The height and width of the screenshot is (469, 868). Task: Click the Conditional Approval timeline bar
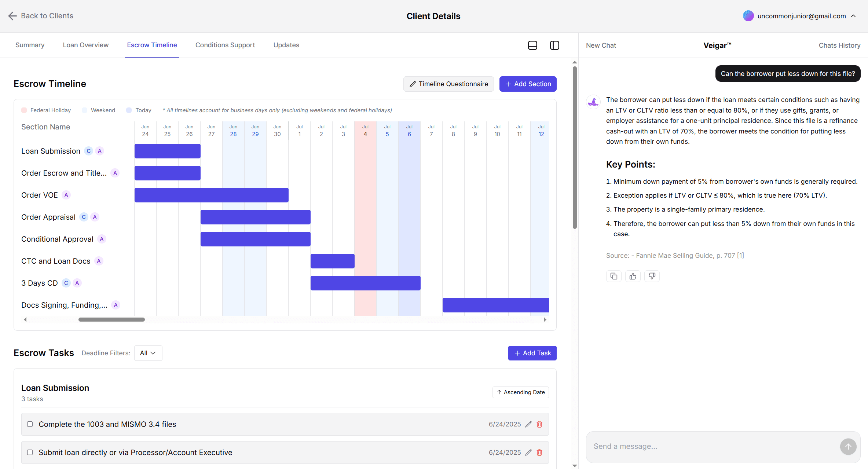click(256, 239)
